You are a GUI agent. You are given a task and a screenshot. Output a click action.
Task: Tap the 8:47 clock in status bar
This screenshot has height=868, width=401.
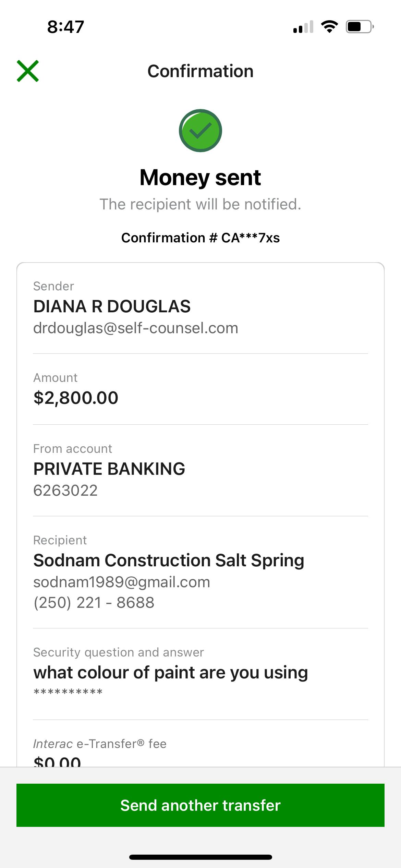coord(65,27)
